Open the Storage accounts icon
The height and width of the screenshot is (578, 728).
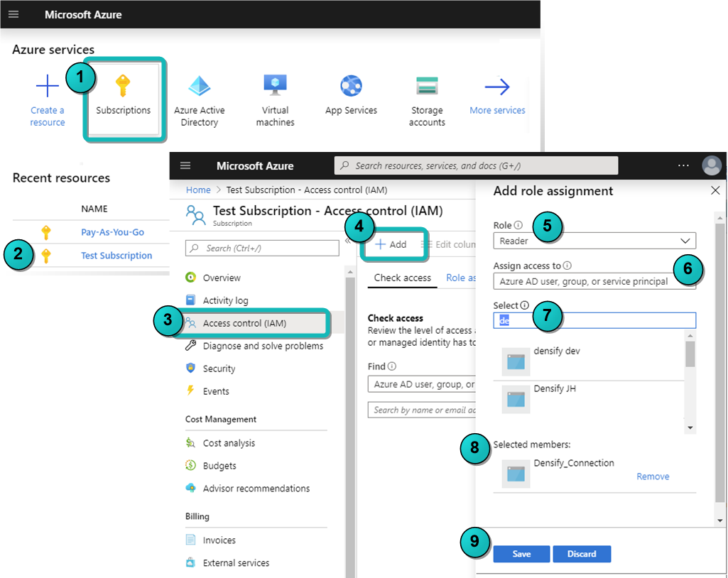427,86
